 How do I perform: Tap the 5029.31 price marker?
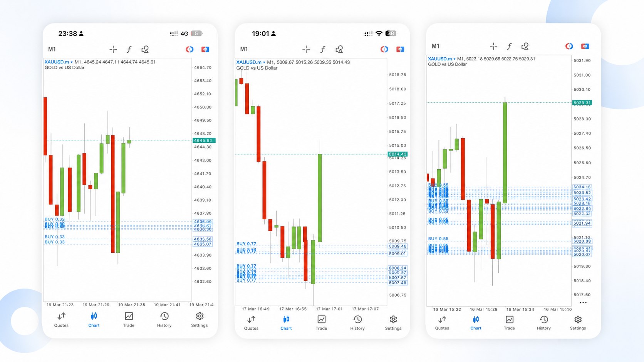click(x=582, y=103)
